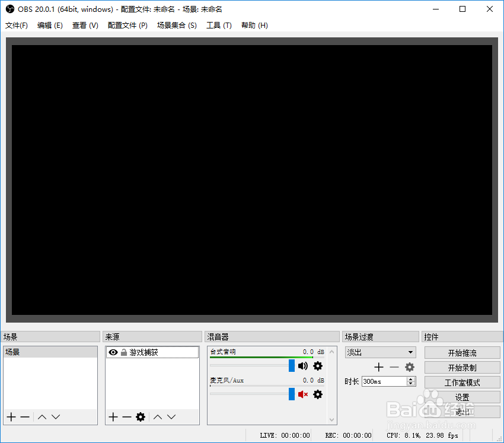Add a new scene with plus icon
The height and width of the screenshot is (443, 504).
click(x=11, y=417)
